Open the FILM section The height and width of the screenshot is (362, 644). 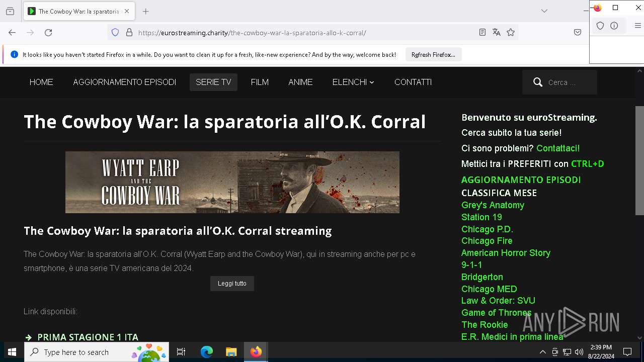[x=260, y=82]
